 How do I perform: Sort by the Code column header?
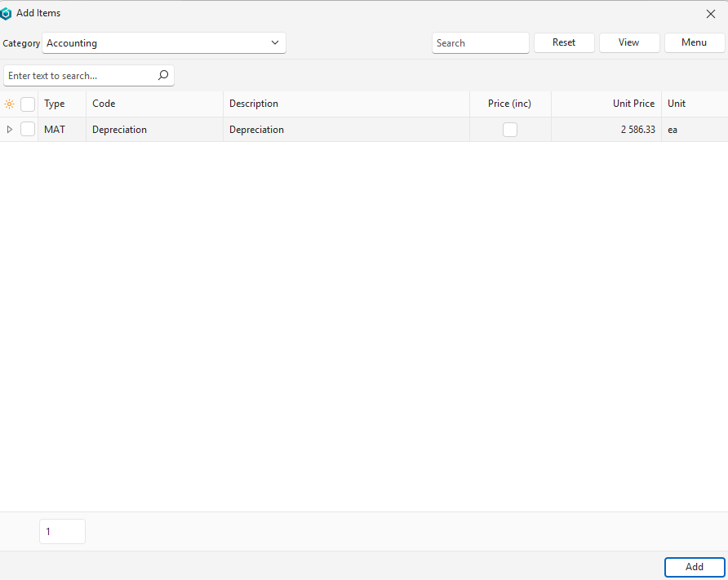coord(153,104)
